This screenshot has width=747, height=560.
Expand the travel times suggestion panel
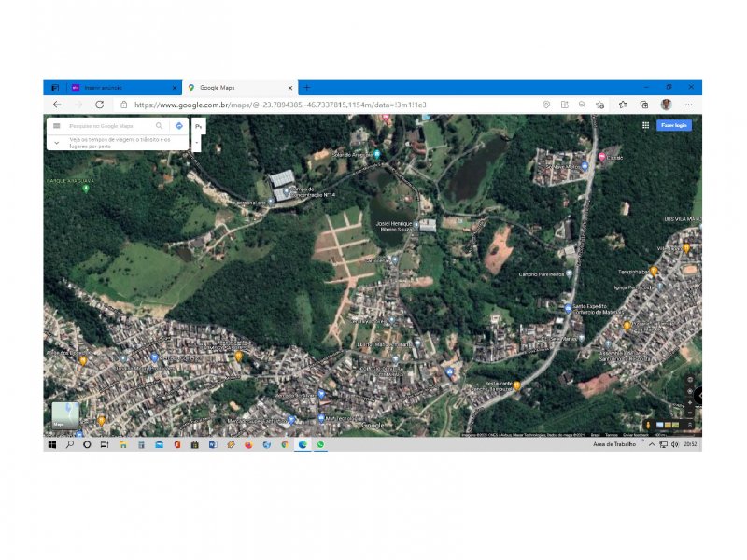[57, 143]
